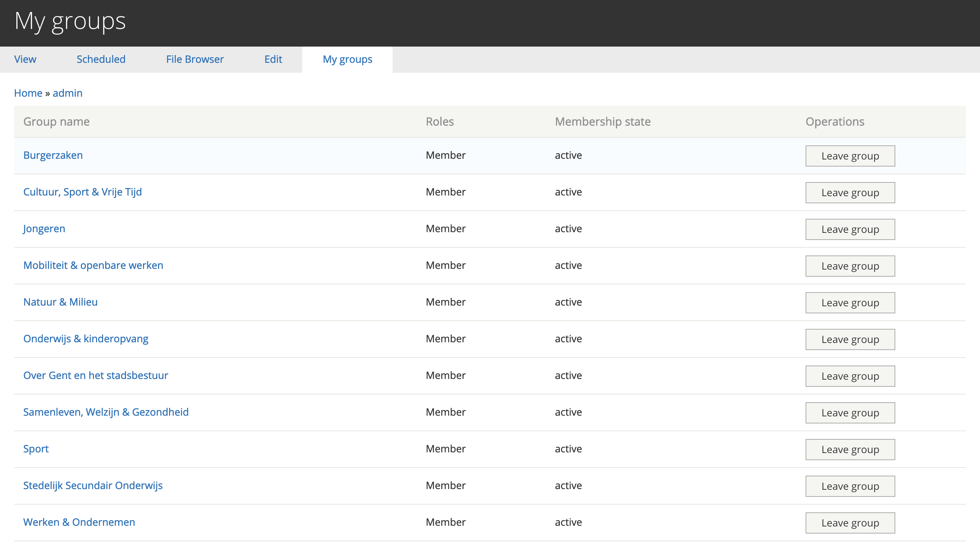Open the Over Gent en het stadsbestuur group

point(95,375)
